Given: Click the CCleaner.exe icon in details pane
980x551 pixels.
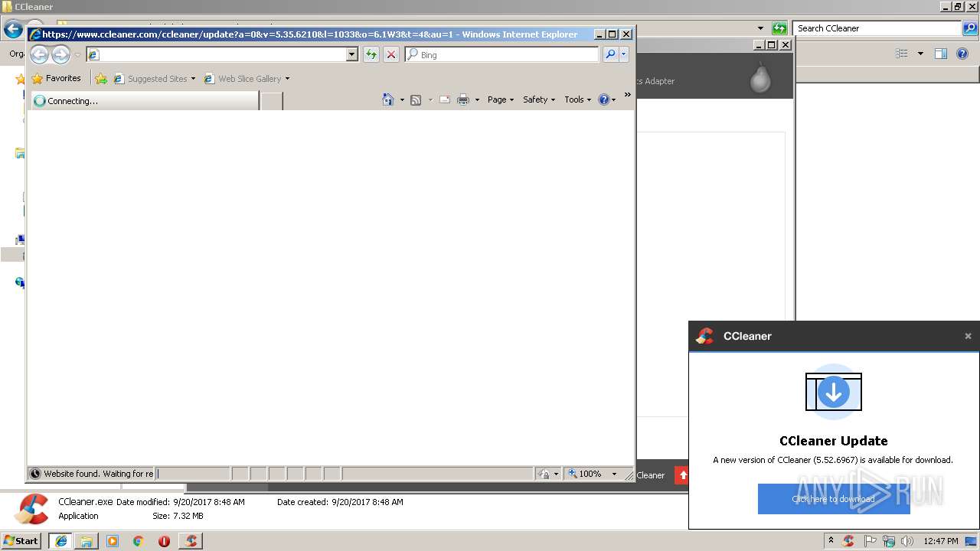Looking at the screenshot, I should [x=31, y=509].
